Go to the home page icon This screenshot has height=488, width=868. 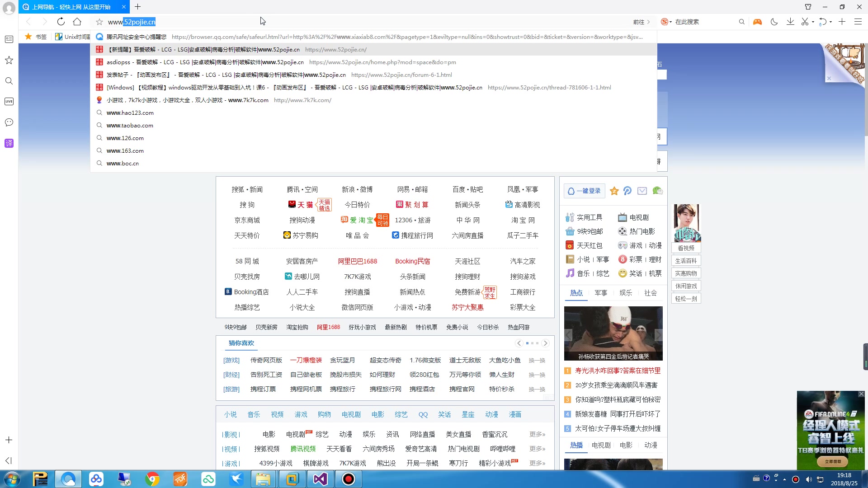77,22
